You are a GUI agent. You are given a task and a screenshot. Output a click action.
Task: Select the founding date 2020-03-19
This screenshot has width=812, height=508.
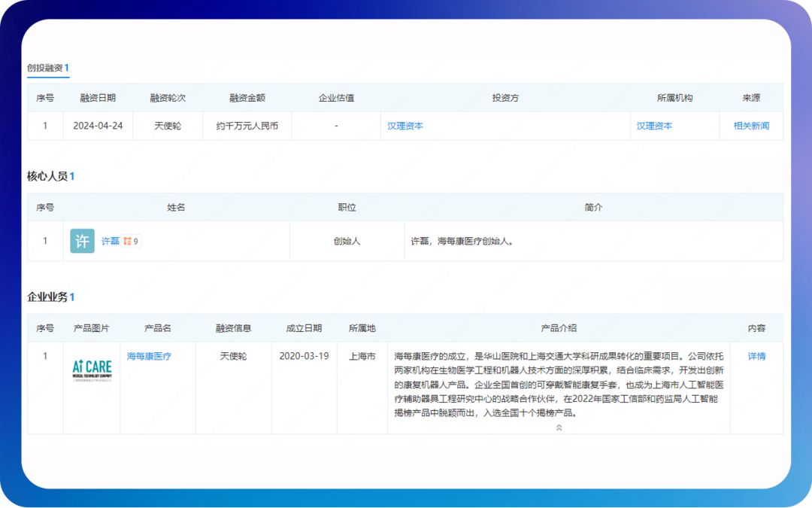click(x=304, y=356)
